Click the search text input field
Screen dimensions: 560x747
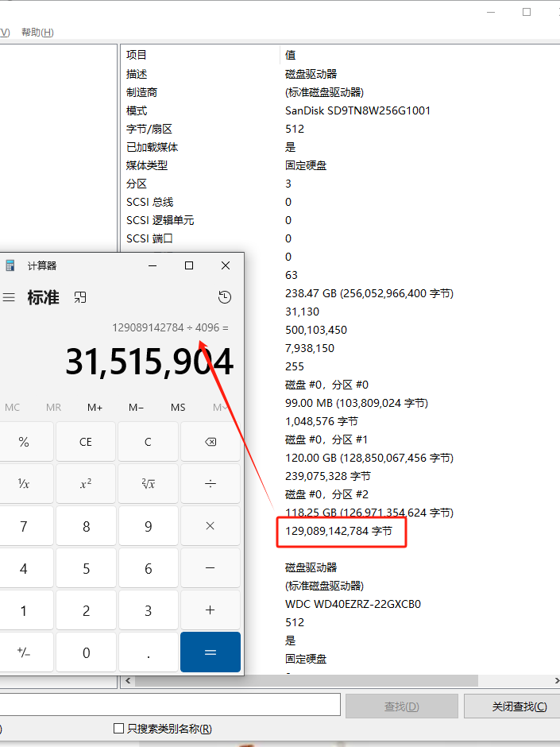click(x=170, y=705)
